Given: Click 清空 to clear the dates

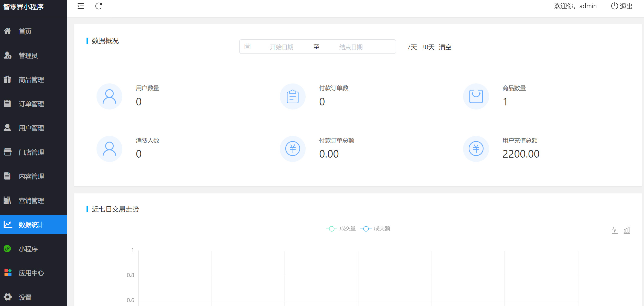Looking at the screenshot, I should (445, 47).
